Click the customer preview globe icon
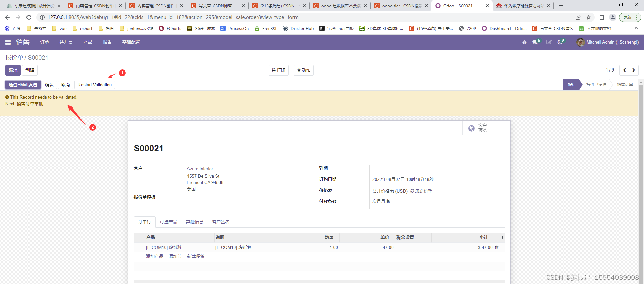This screenshot has width=644, height=284. pyautogui.click(x=471, y=128)
